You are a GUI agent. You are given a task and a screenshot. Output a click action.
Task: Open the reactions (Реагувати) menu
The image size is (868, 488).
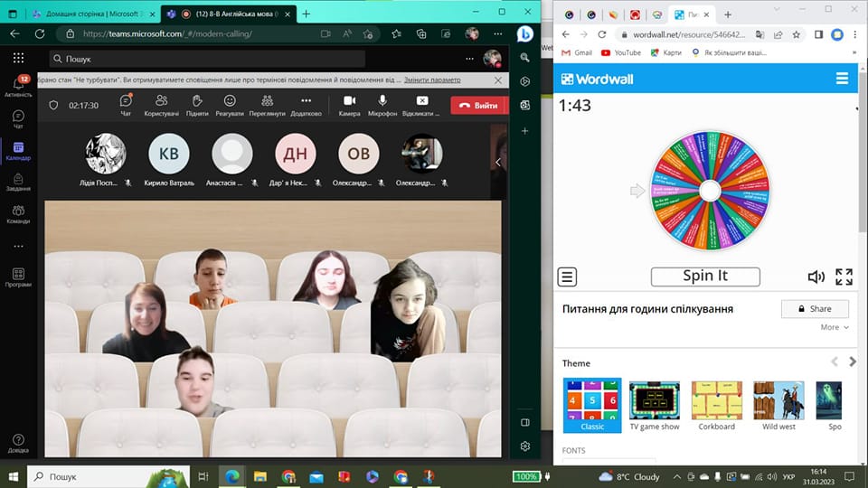tap(230, 104)
